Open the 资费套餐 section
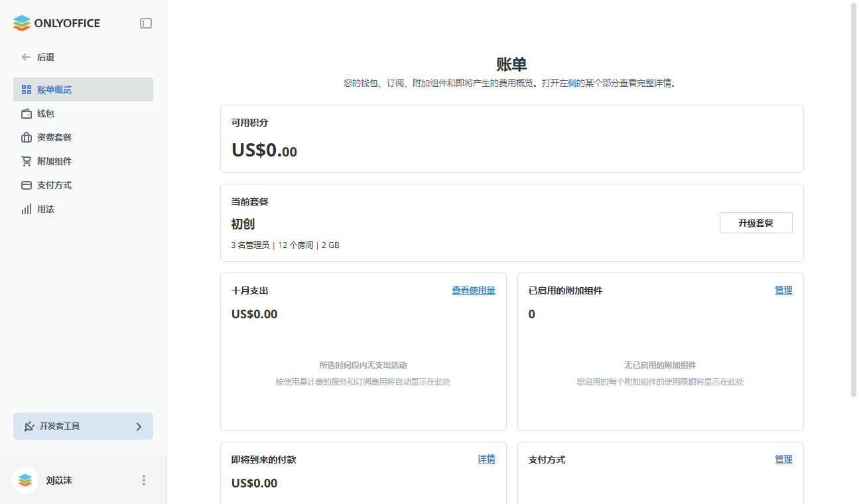 pos(83,137)
